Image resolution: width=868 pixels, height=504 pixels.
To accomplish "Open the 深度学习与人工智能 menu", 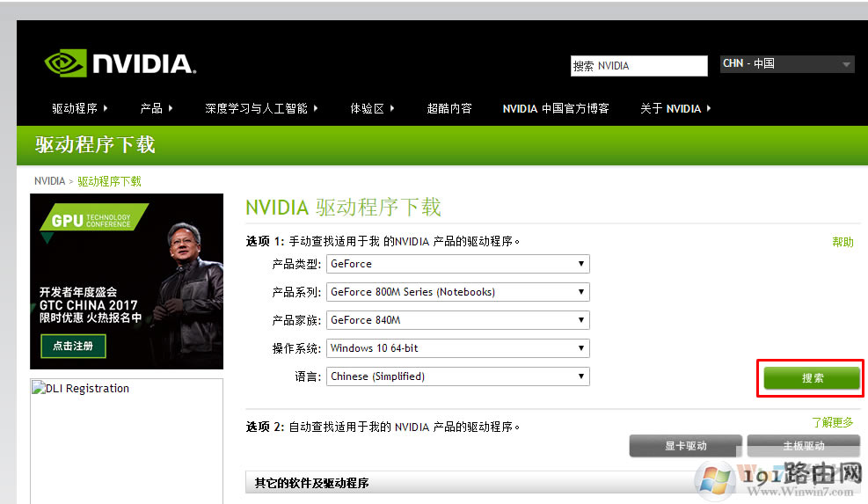I will (x=261, y=108).
